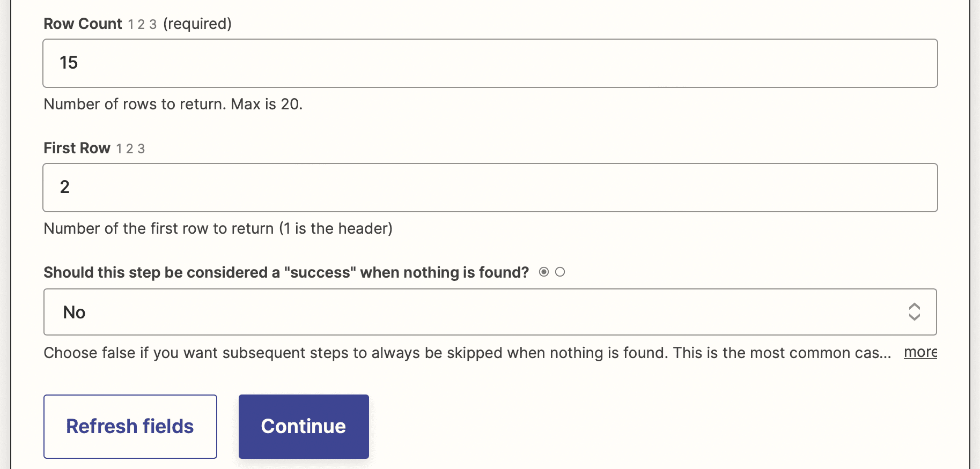Enable the second radio option for nothing-found handling
This screenshot has width=980, height=469.
coord(561,272)
